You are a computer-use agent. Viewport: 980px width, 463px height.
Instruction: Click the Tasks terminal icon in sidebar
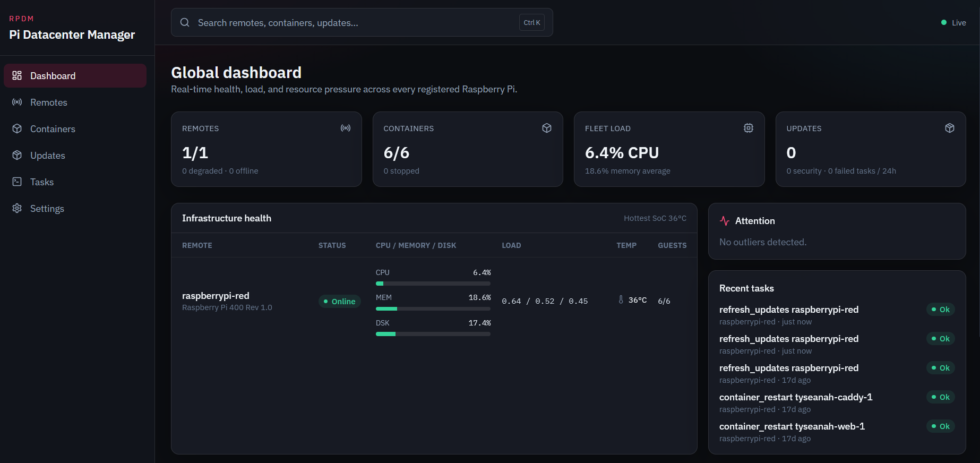click(x=17, y=182)
